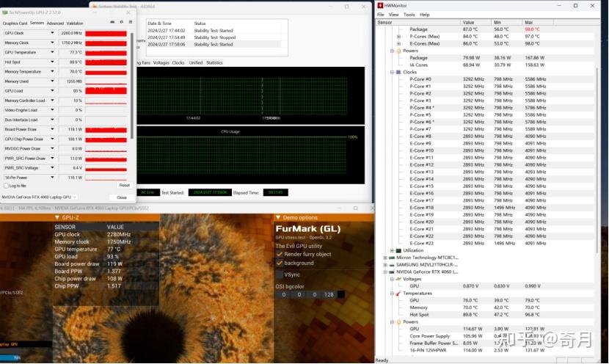Click the Voltages icon under NVIDIA GPU
The image size is (609, 364).
point(398,279)
